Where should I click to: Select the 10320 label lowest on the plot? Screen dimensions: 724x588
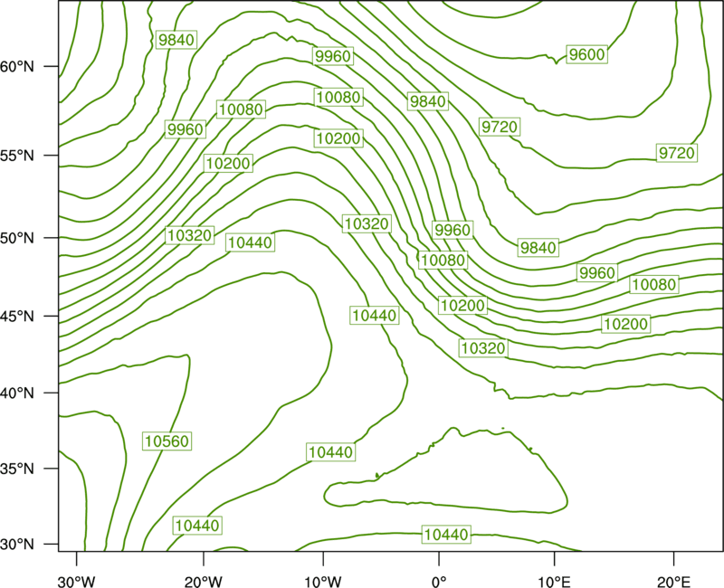(x=483, y=348)
